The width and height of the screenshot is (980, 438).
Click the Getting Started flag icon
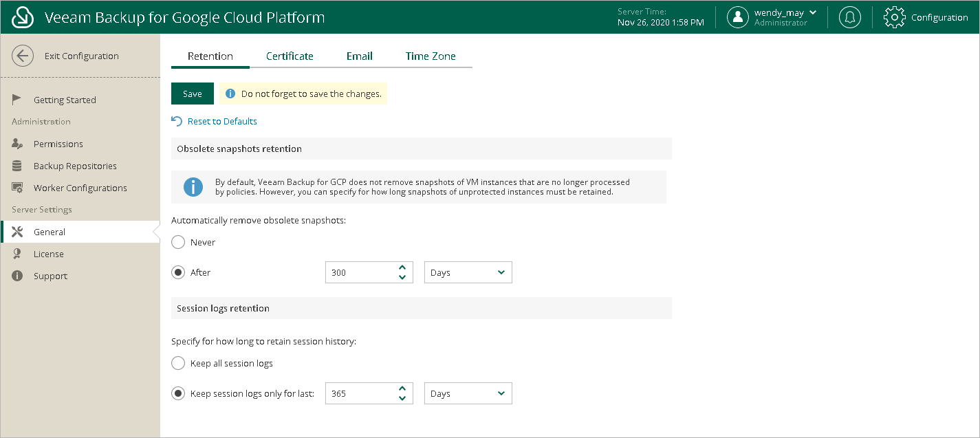17,100
